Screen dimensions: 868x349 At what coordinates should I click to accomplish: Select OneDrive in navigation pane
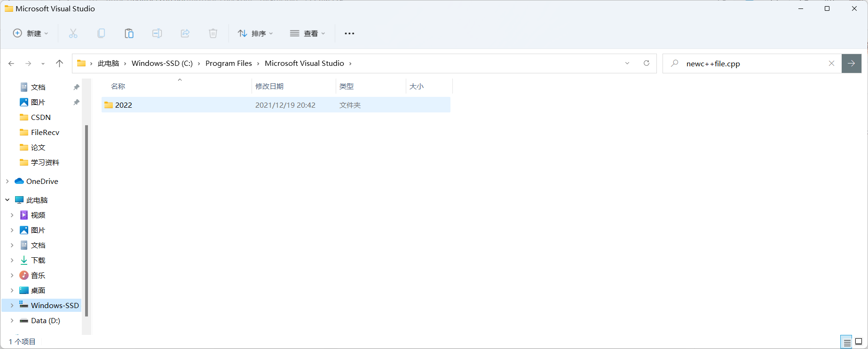(x=42, y=182)
